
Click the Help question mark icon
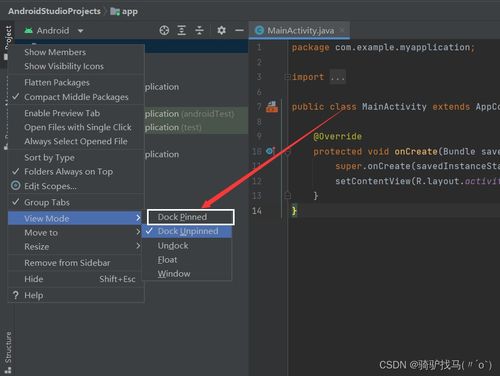[16, 295]
